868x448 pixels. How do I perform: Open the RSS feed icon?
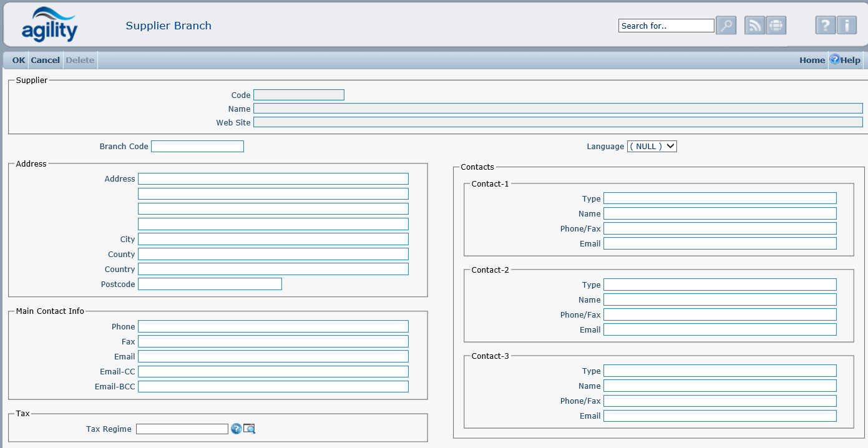(754, 26)
